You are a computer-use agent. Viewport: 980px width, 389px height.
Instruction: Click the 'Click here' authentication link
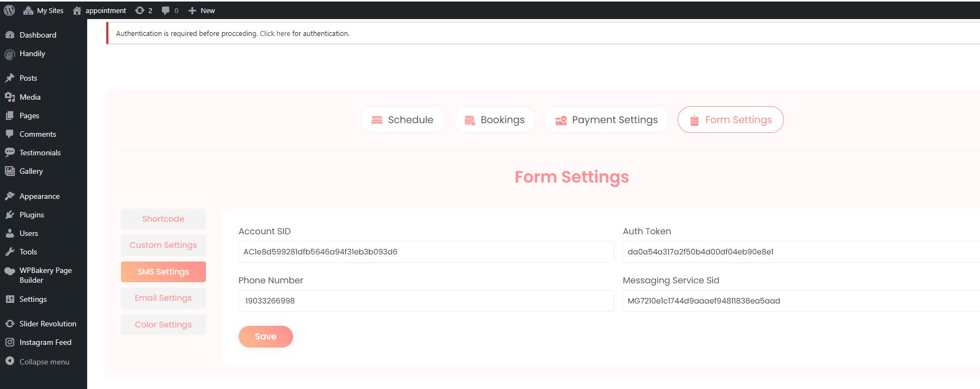pyautogui.click(x=275, y=34)
